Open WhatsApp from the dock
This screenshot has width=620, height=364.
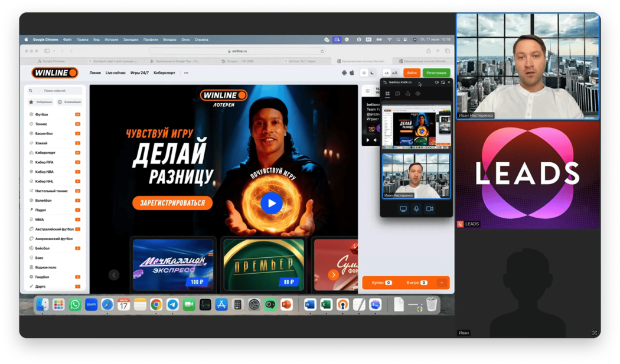(x=75, y=304)
